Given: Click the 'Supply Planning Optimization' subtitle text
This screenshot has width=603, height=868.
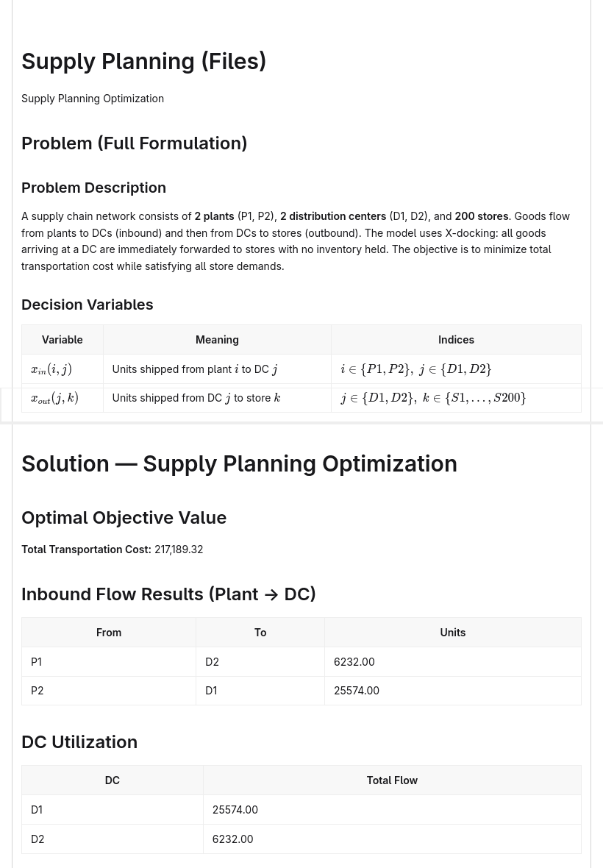Looking at the screenshot, I should (93, 99).
